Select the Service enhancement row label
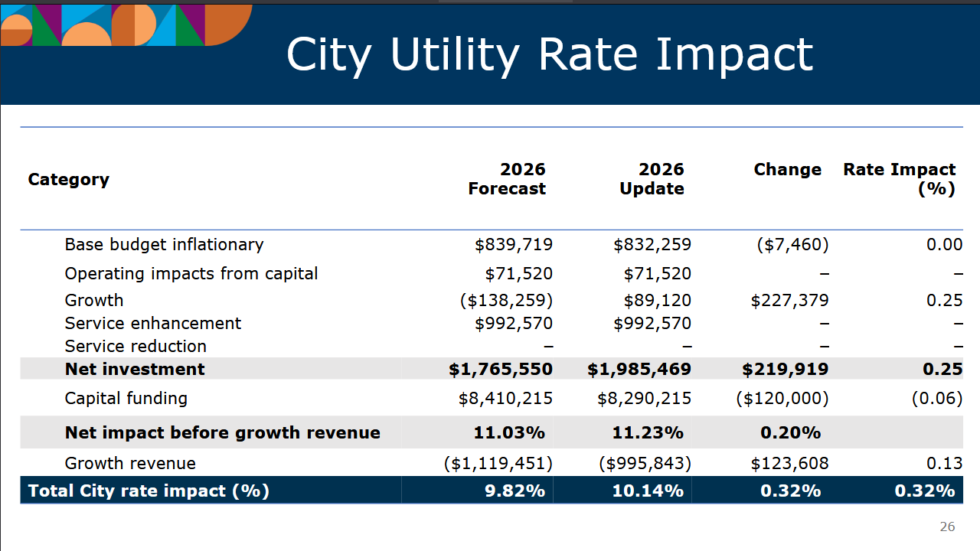This screenshot has width=980, height=551. pyautogui.click(x=152, y=324)
